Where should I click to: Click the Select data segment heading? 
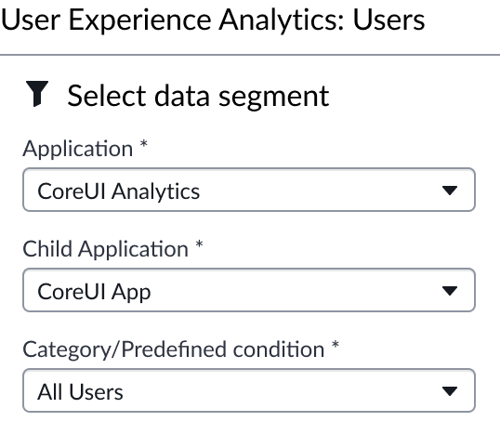[198, 96]
